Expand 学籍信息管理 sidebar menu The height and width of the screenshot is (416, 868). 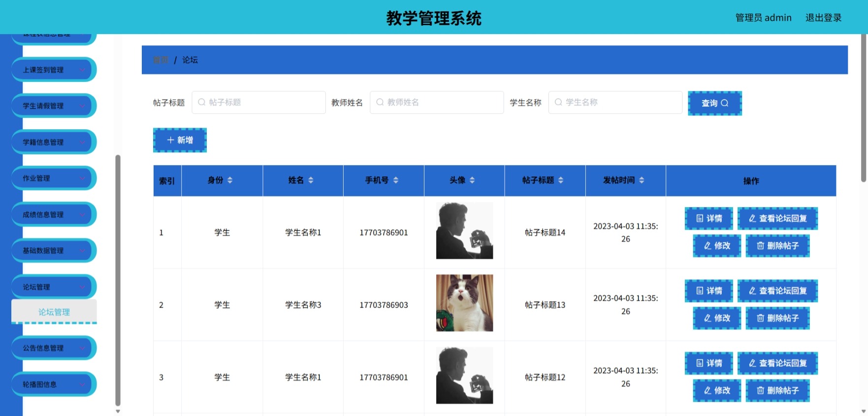click(54, 142)
